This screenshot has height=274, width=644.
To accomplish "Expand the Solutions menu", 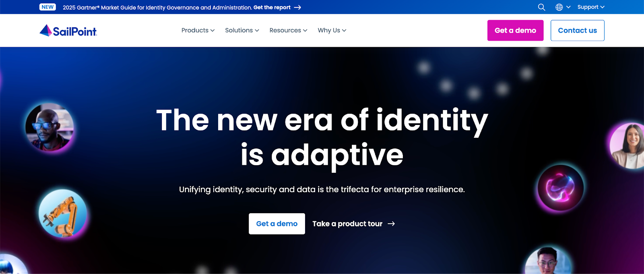I will pyautogui.click(x=242, y=30).
